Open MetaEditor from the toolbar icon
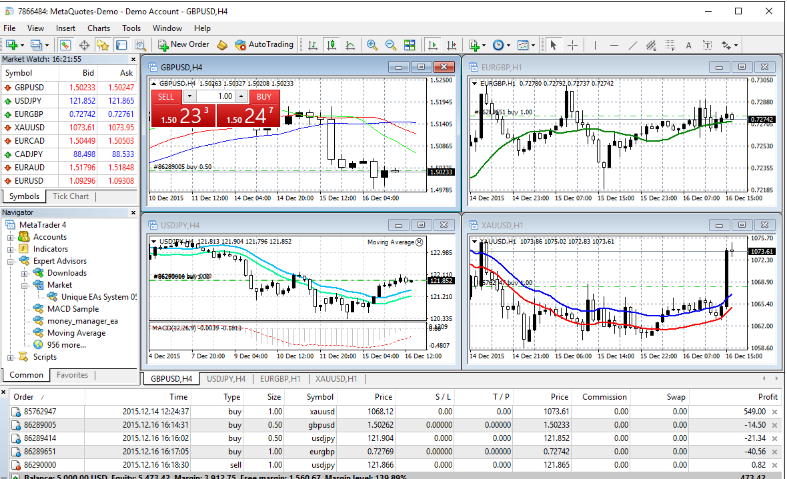The image size is (787, 479). pyautogui.click(x=222, y=45)
